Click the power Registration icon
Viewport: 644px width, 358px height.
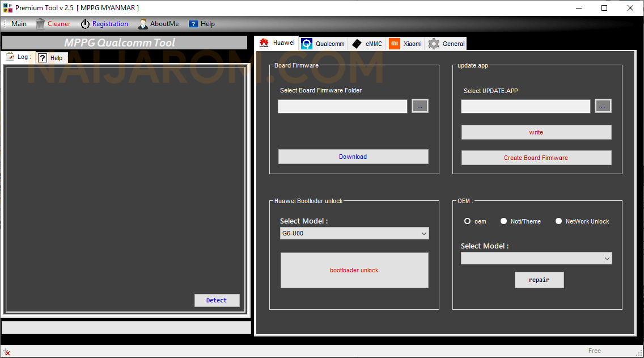pos(85,24)
